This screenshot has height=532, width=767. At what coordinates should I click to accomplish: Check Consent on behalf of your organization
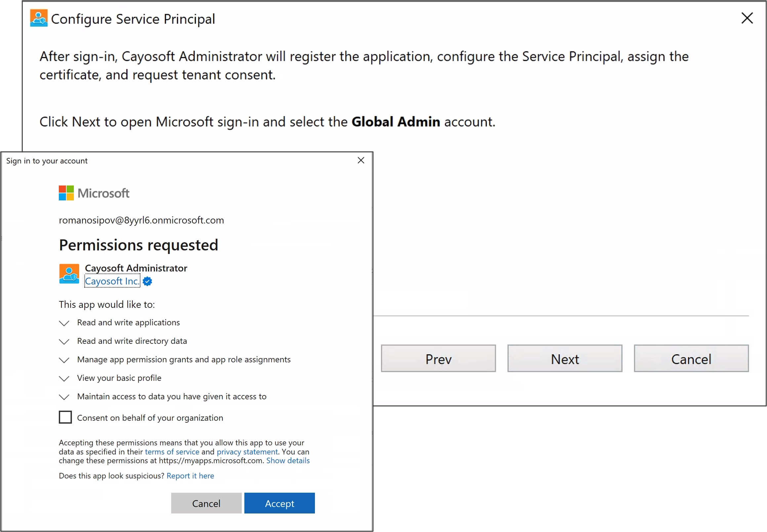click(x=65, y=417)
